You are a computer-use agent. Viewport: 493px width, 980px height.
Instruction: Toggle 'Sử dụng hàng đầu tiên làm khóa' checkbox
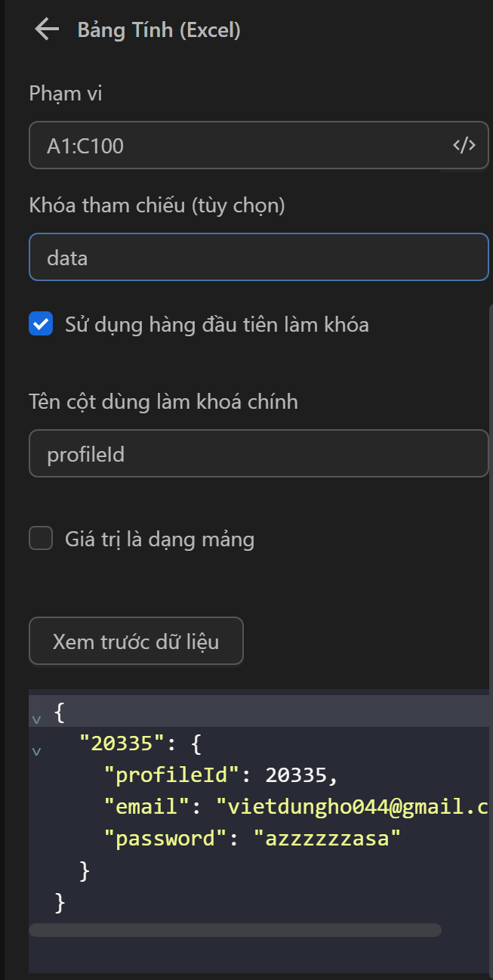41,324
